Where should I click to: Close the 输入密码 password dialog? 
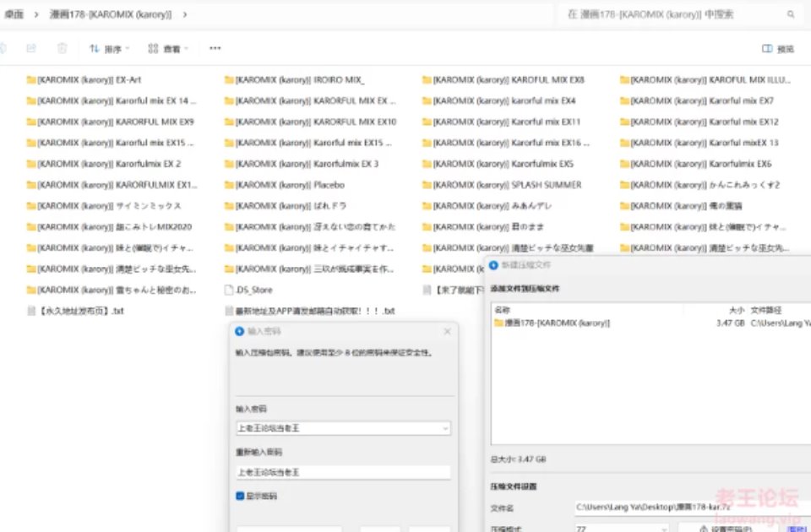pyautogui.click(x=448, y=331)
